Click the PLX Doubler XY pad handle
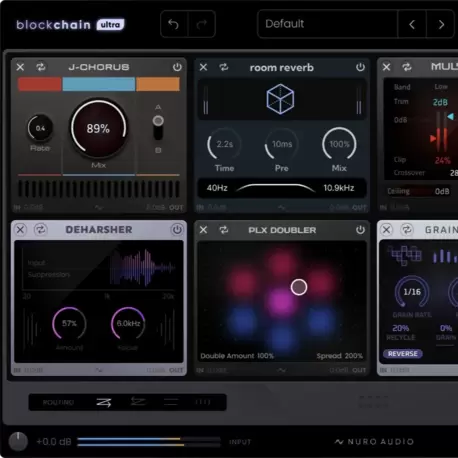This screenshot has width=458, height=458. tap(299, 287)
